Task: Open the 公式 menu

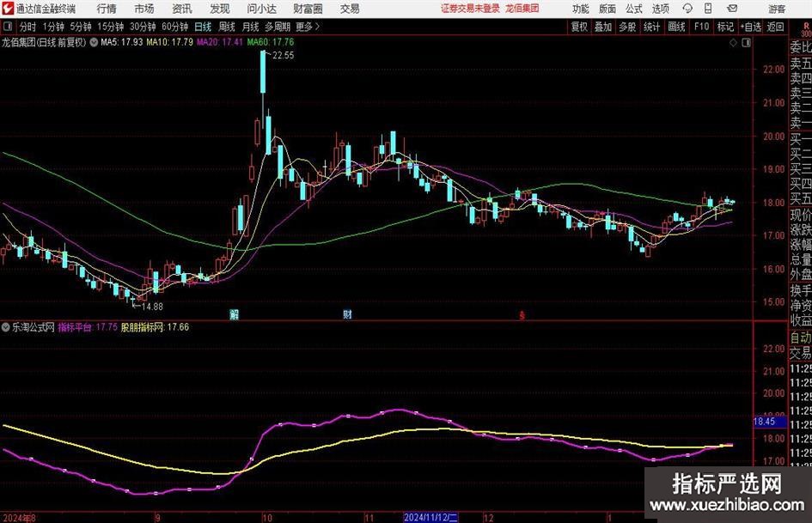Action: click(x=633, y=9)
